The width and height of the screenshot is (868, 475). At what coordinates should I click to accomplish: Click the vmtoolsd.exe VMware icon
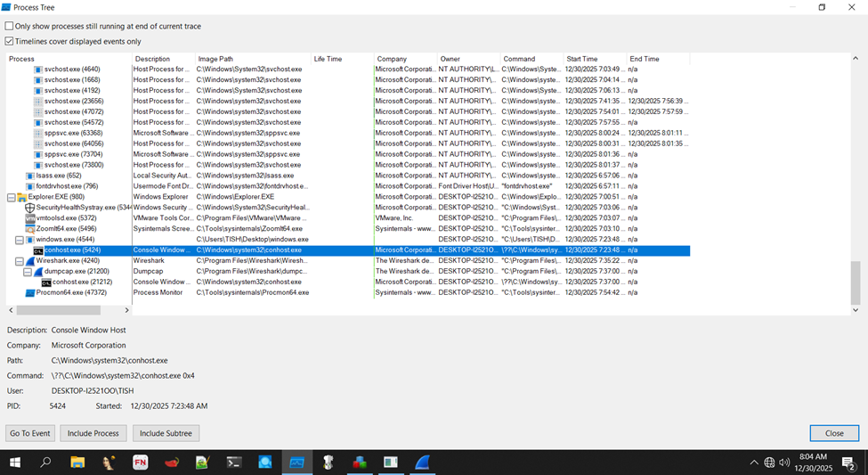tap(30, 218)
